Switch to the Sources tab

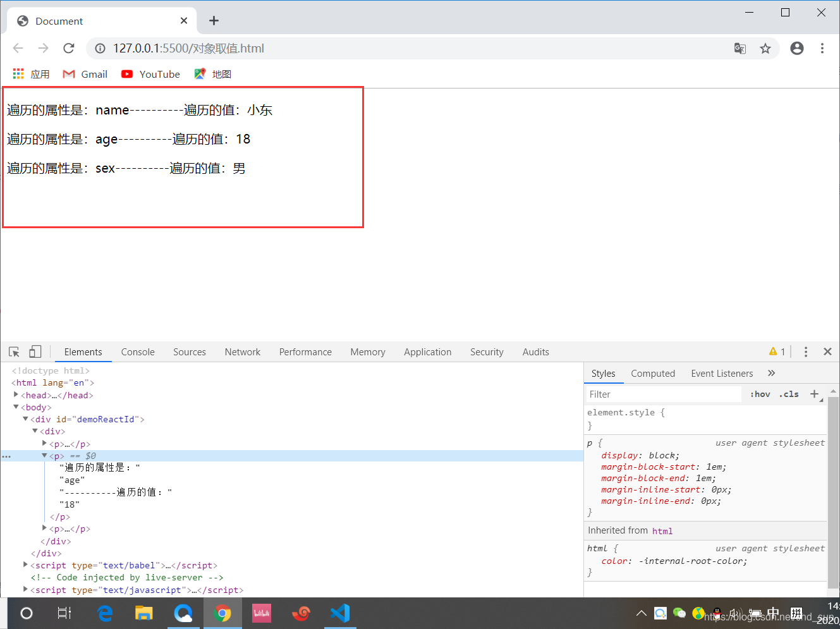(x=190, y=352)
